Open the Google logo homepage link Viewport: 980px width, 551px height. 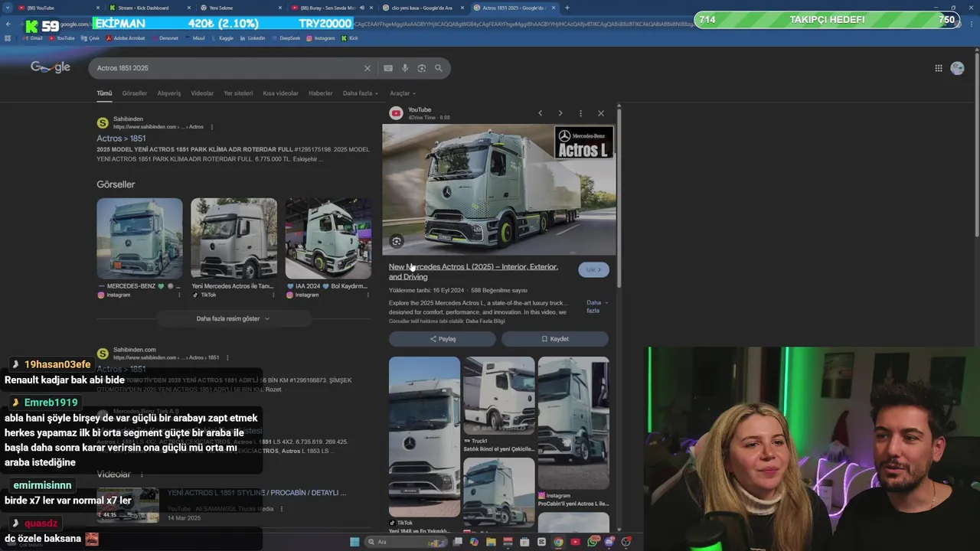coord(51,67)
